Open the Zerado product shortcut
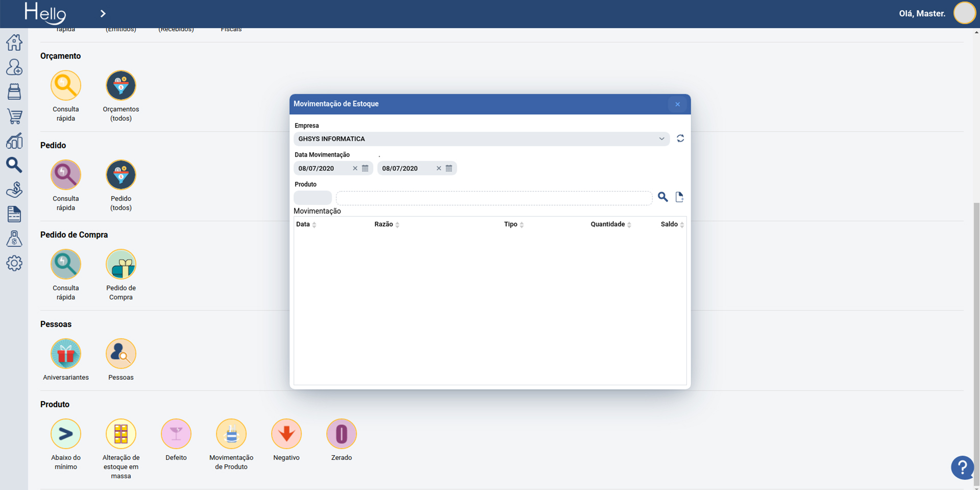Screen dimensions: 980x490 (x=341, y=434)
